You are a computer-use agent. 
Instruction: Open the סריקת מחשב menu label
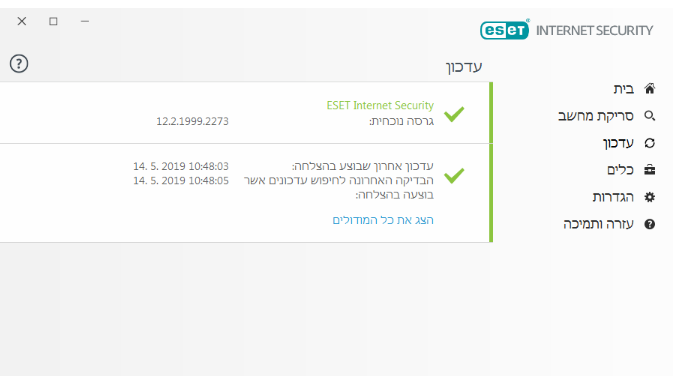[x=596, y=116]
